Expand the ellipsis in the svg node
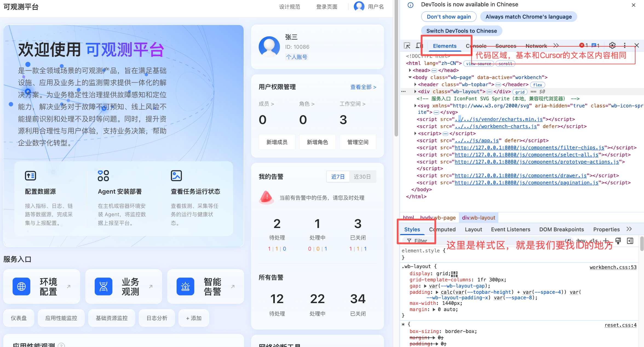 pyautogui.click(x=436, y=112)
